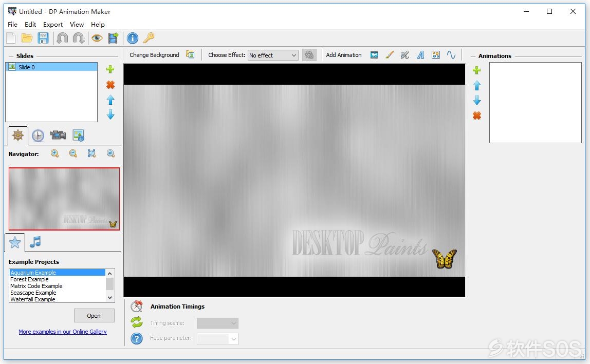Select Seascape Example project
The width and height of the screenshot is (590, 364).
click(x=57, y=293)
